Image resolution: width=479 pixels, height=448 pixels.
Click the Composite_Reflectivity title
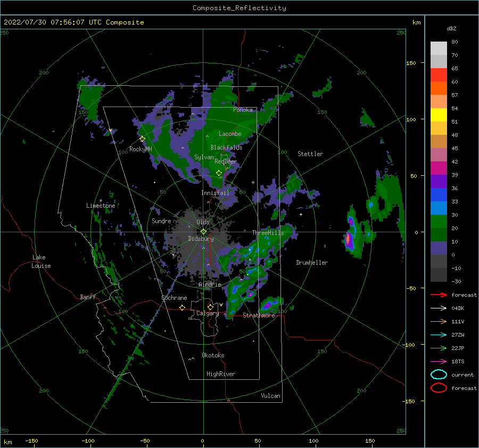click(x=239, y=8)
